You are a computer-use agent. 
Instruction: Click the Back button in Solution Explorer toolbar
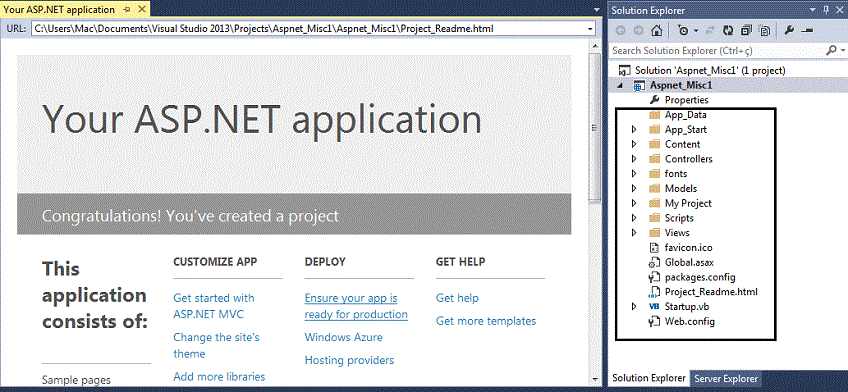(621, 31)
